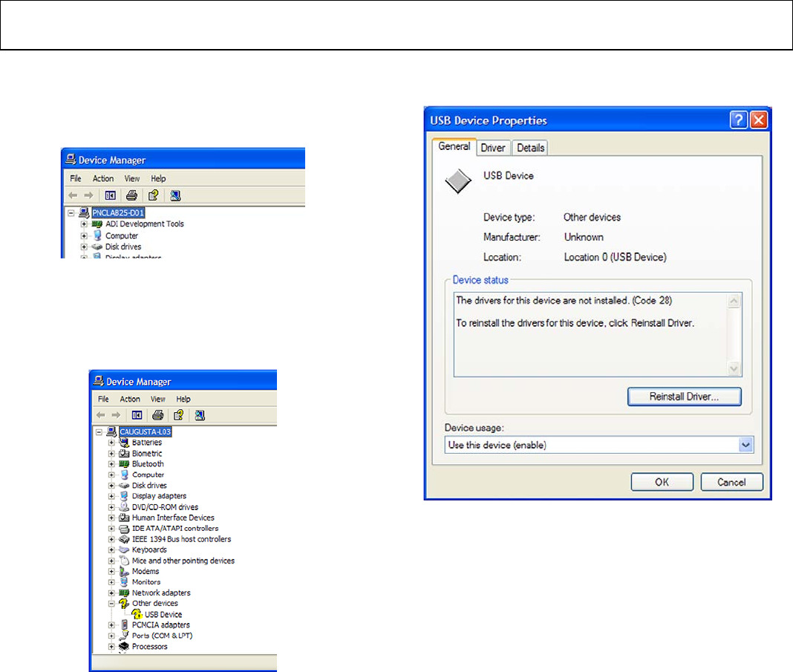The height and width of the screenshot is (672, 793).
Task: Click the device status scrollbar down arrow
Action: point(734,368)
